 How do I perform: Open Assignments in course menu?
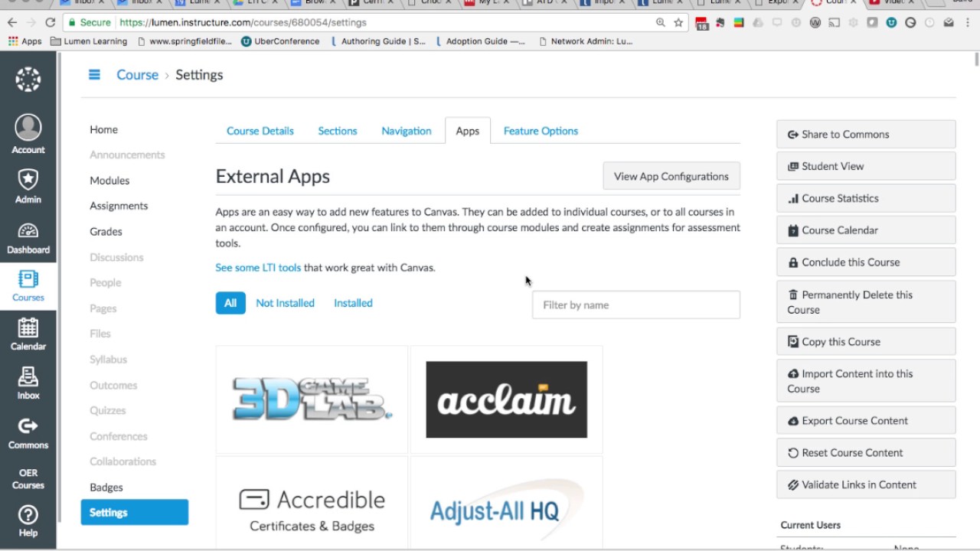119,206
